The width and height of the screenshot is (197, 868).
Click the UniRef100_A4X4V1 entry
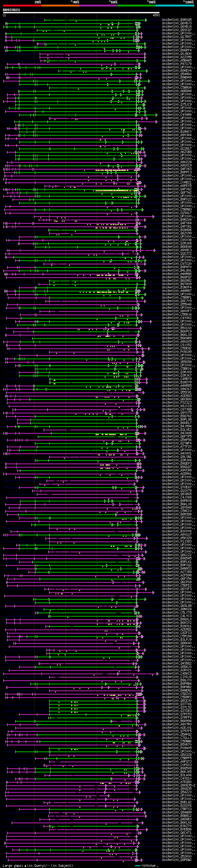click(177, 453)
